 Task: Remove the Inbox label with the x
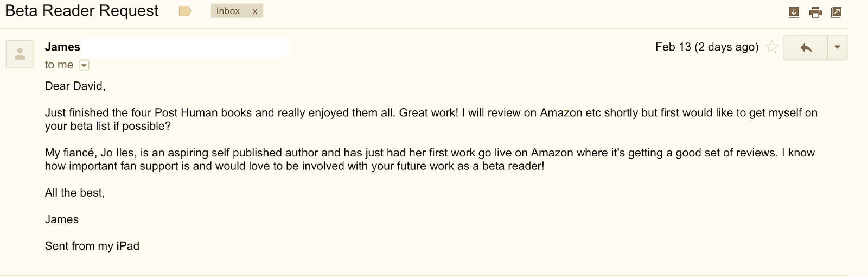[x=255, y=11]
